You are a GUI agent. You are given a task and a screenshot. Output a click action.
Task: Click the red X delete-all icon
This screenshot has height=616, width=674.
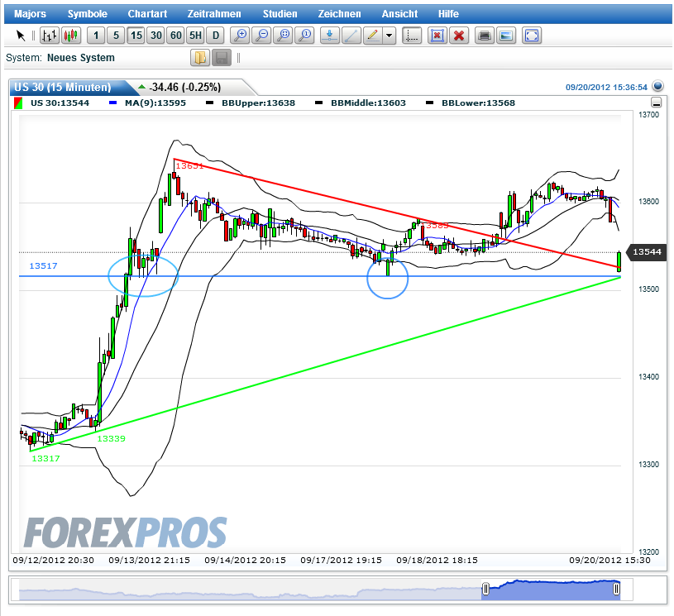pos(459,36)
